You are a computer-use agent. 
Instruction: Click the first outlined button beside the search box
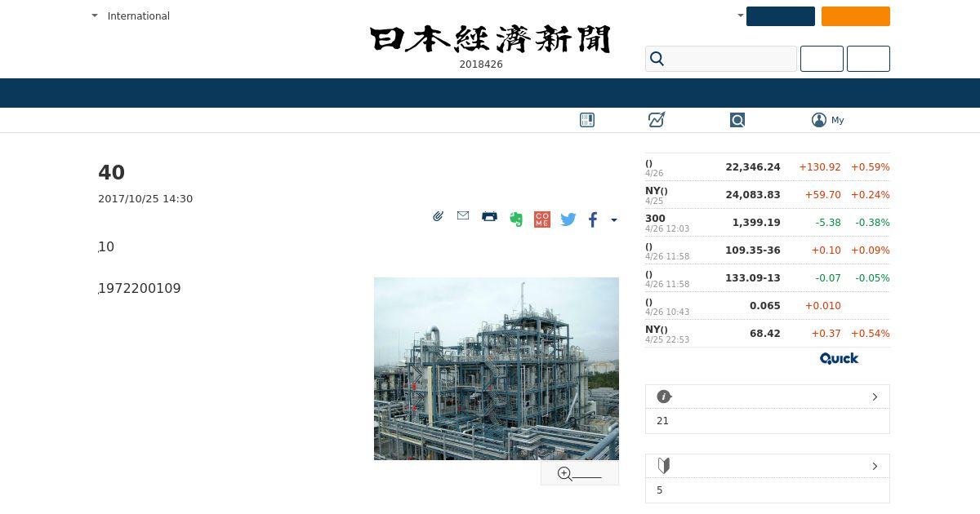click(822, 59)
